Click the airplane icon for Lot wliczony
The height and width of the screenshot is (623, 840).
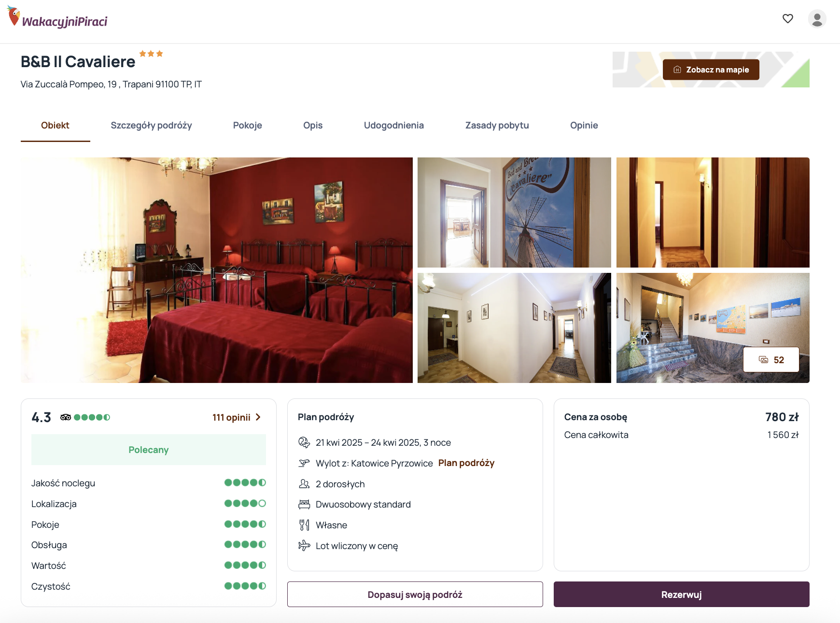click(x=304, y=546)
